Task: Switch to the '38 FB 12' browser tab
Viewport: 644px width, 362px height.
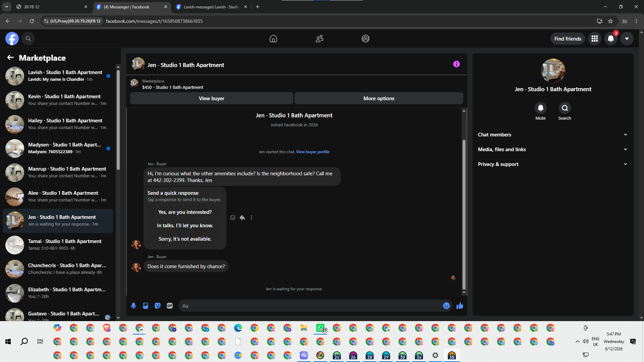Action: [x=51, y=7]
